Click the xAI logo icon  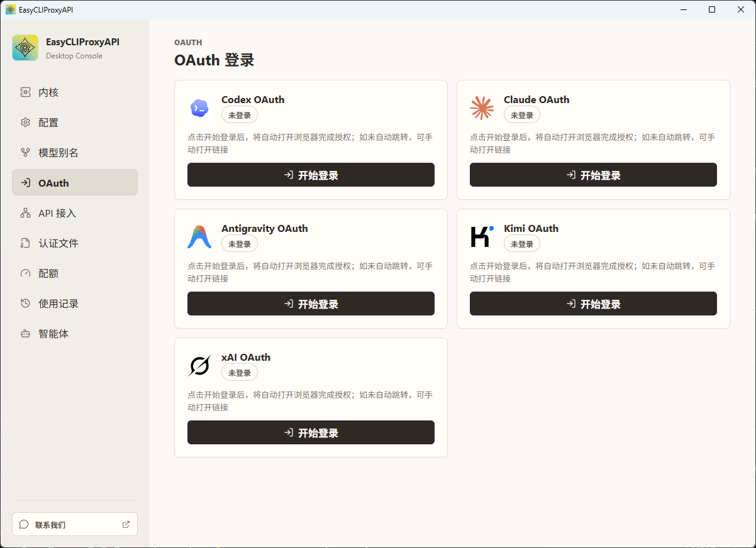[x=199, y=366]
